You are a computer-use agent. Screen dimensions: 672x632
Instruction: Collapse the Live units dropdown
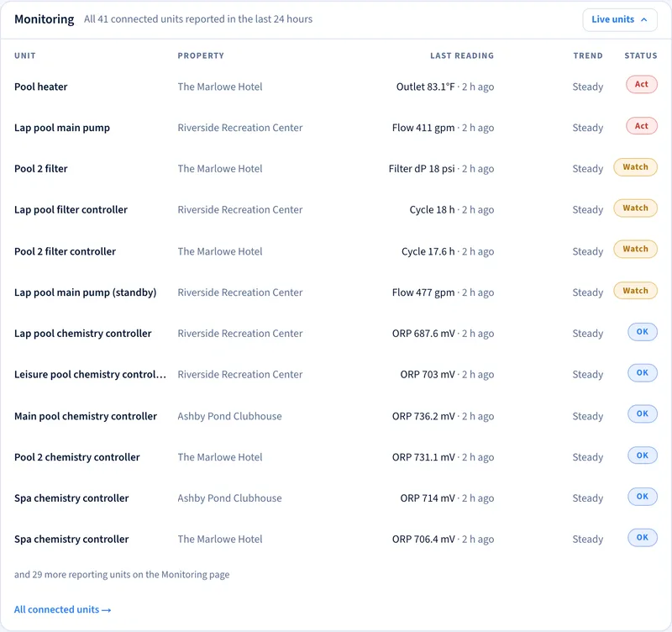pyautogui.click(x=619, y=19)
